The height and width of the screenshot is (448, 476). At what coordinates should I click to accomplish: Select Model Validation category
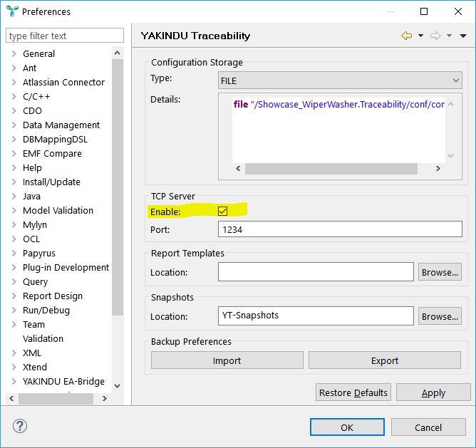pos(58,210)
